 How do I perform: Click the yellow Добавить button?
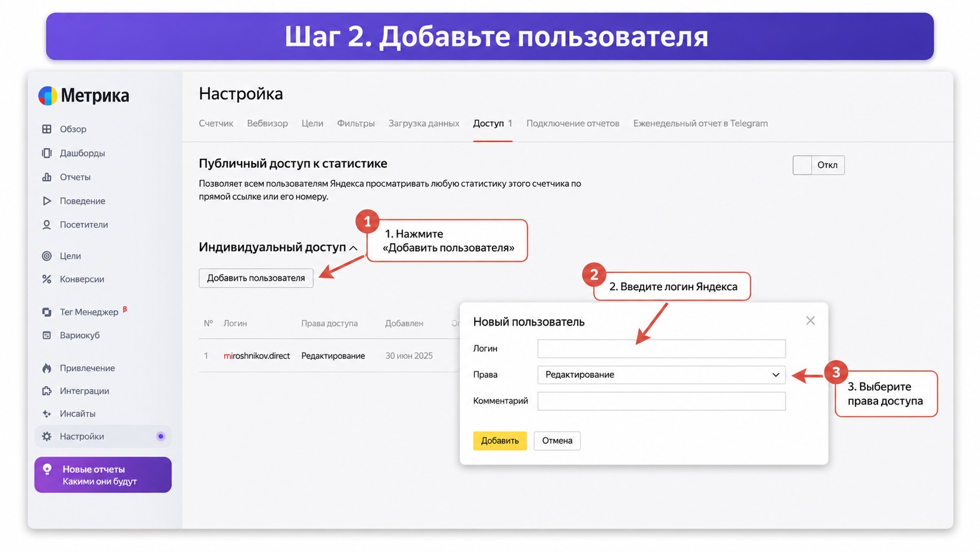500,441
